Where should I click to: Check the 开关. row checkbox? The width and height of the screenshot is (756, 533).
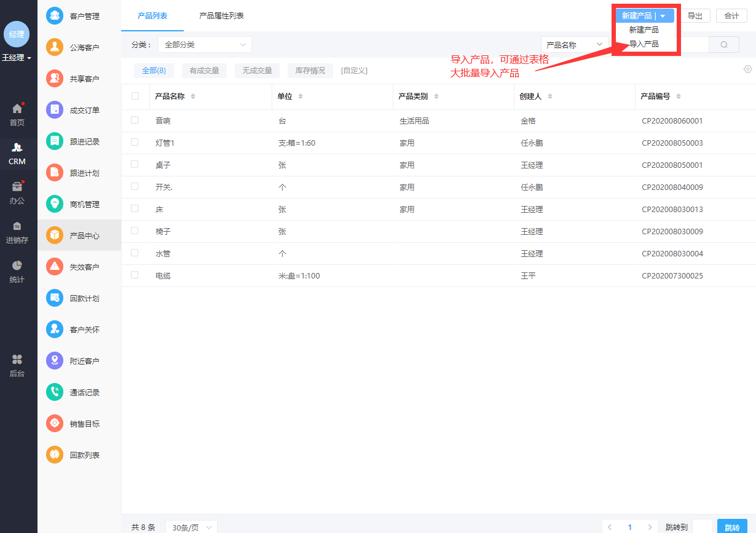(x=135, y=186)
